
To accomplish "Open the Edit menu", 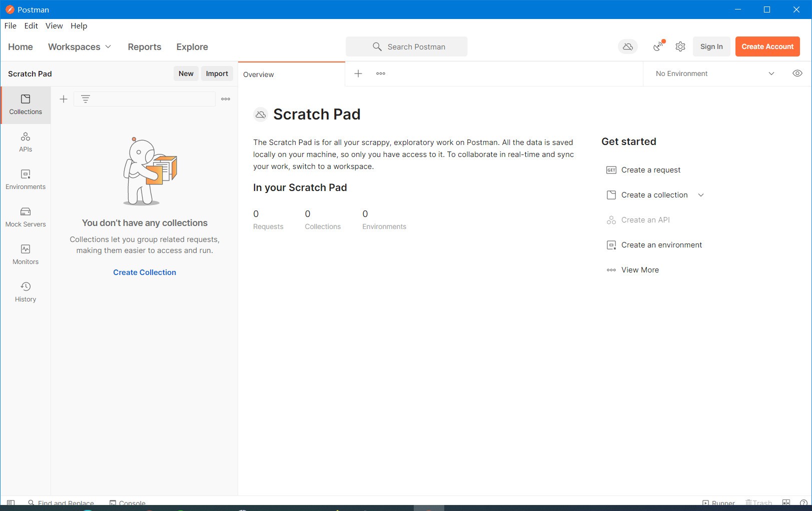I will (31, 26).
